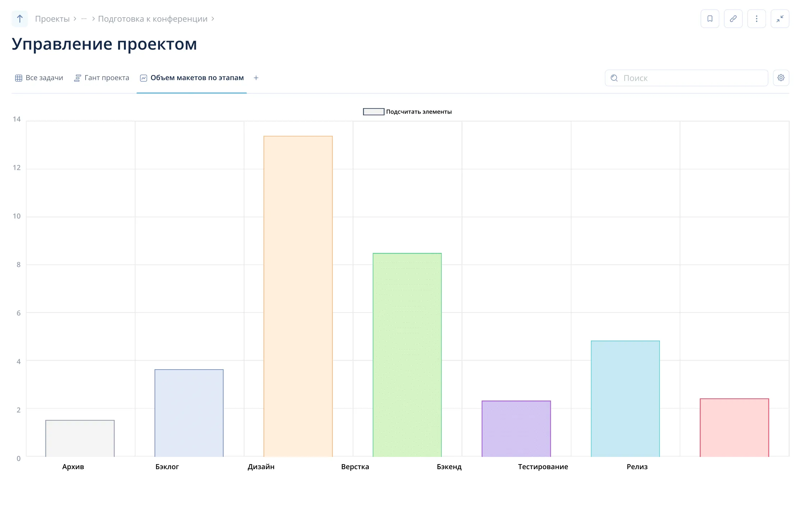Add a new view with plus icon
This screenshot has width=799, height=532.
point(256,78)
